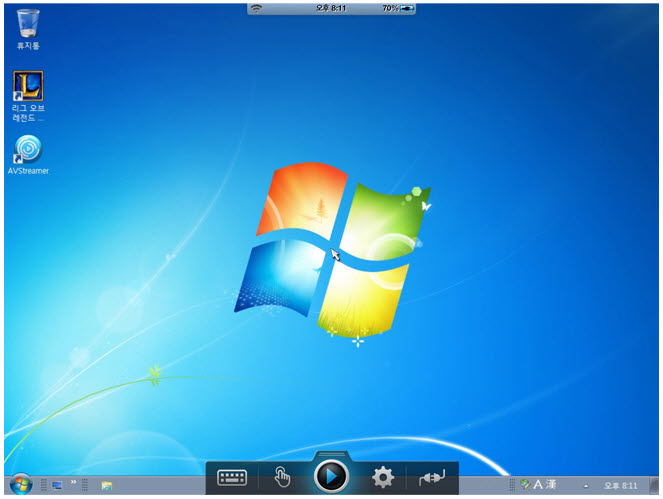
Task: Click the Show Desktop strip at taskbar end
Action: pyautogui.click(x=654, y=485)
